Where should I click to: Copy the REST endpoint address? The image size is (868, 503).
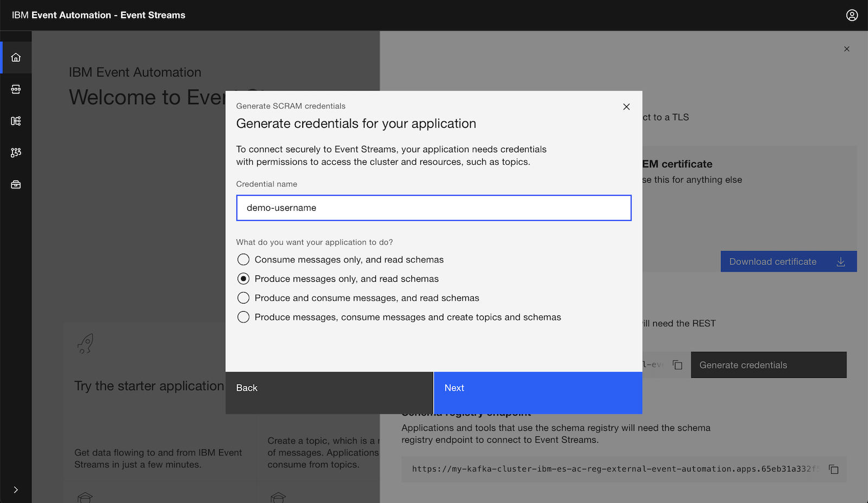pos(677,365)
